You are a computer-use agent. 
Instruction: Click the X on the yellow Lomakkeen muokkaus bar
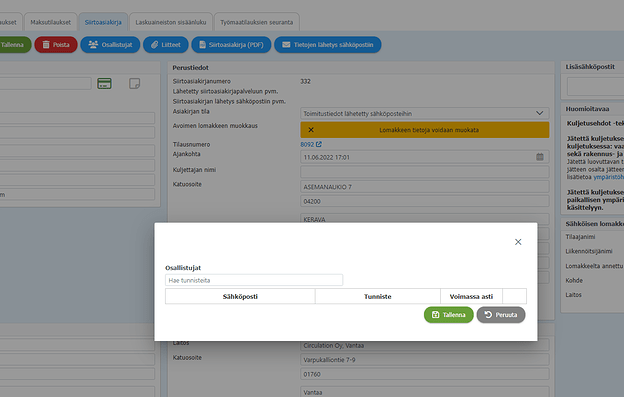[311, 130]
